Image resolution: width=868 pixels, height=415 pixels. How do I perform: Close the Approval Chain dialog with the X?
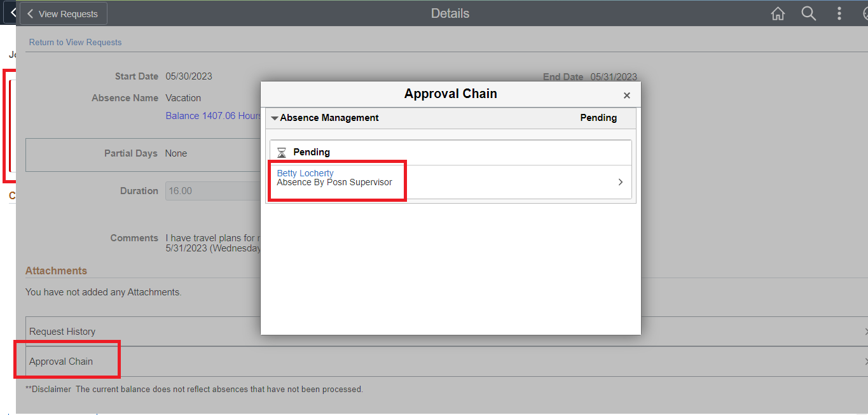[626, 95]
